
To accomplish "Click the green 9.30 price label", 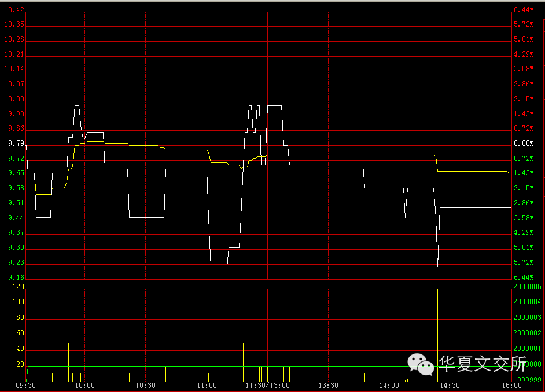I will [x=16, y=247].
